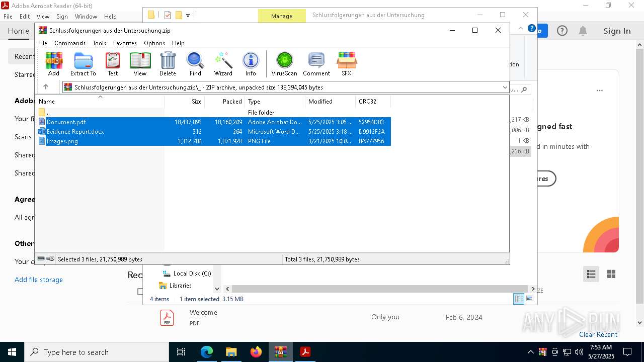
Task: Open the Welcome PDF entry
Action: (203, 312)
